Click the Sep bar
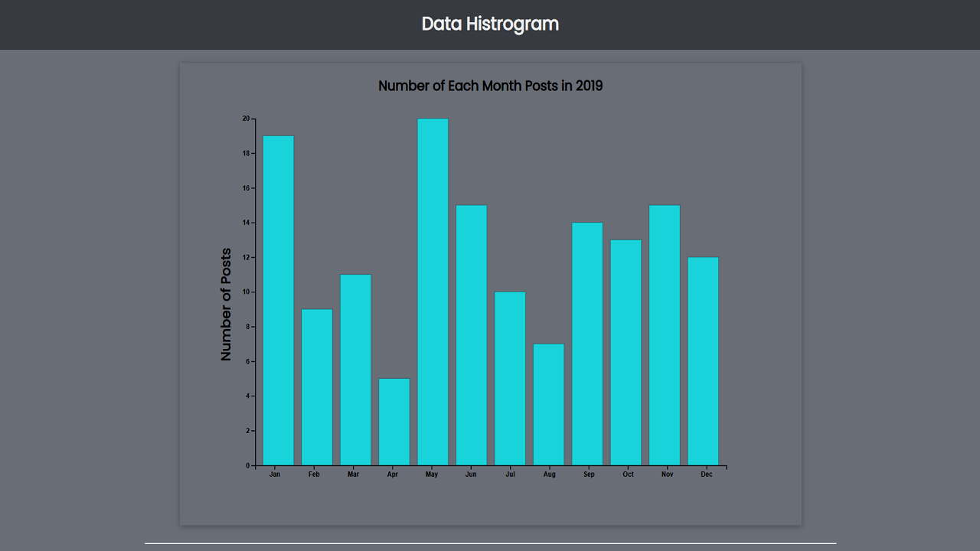Screen dimensions: 980x551 [x=587, y=344]
